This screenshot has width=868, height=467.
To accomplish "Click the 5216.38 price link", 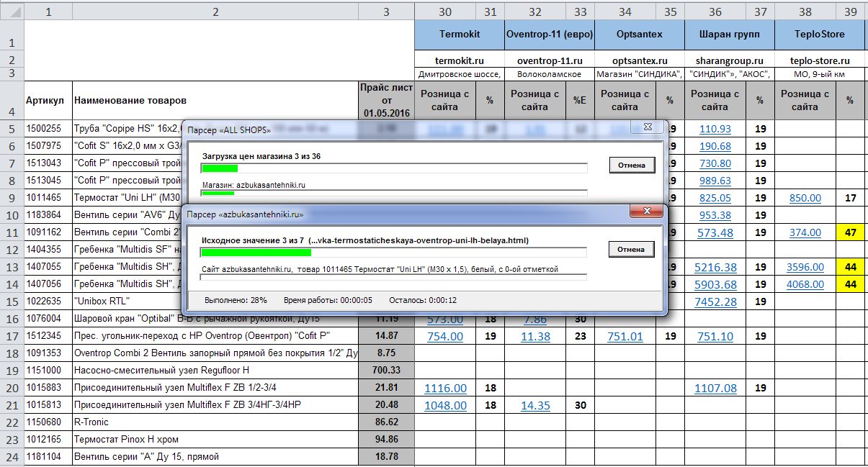I will [715, 267].
